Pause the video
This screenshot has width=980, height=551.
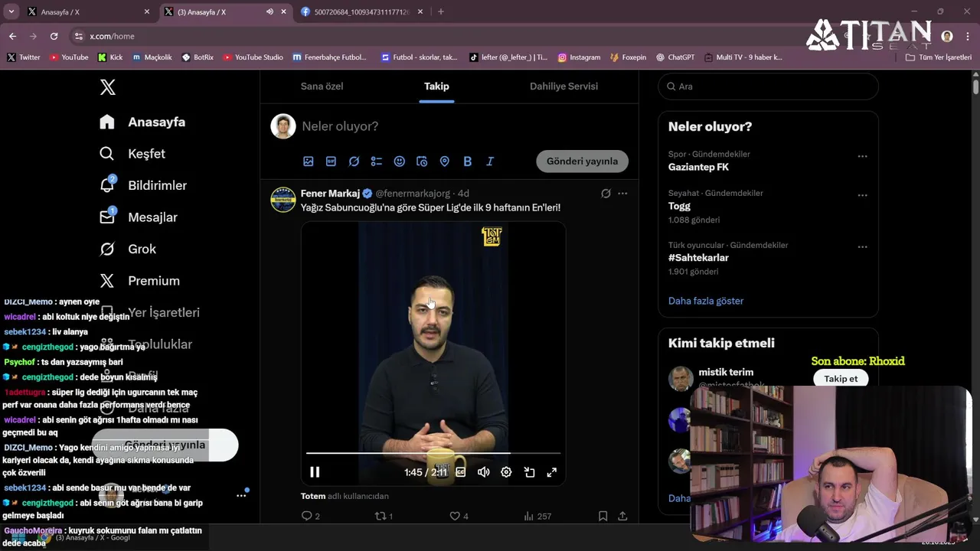click(x=315, y=472)
